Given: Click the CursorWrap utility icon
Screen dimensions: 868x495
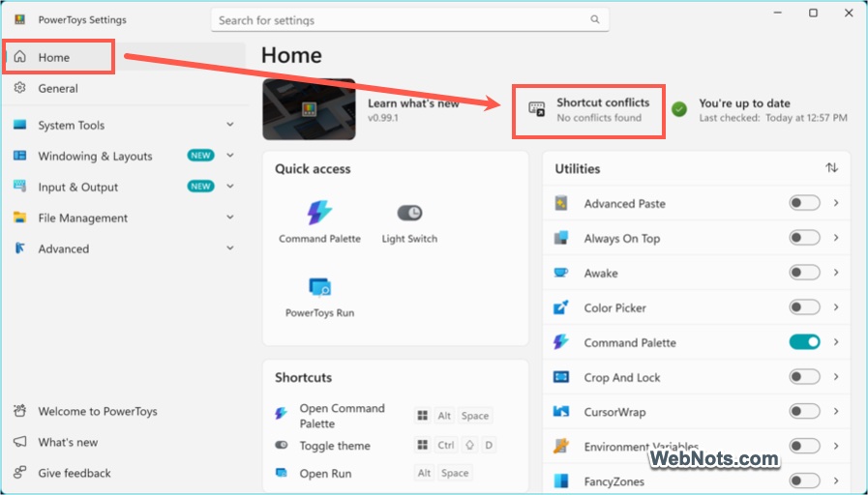Looking at the screenshot, I should click(x=561, y=412).
